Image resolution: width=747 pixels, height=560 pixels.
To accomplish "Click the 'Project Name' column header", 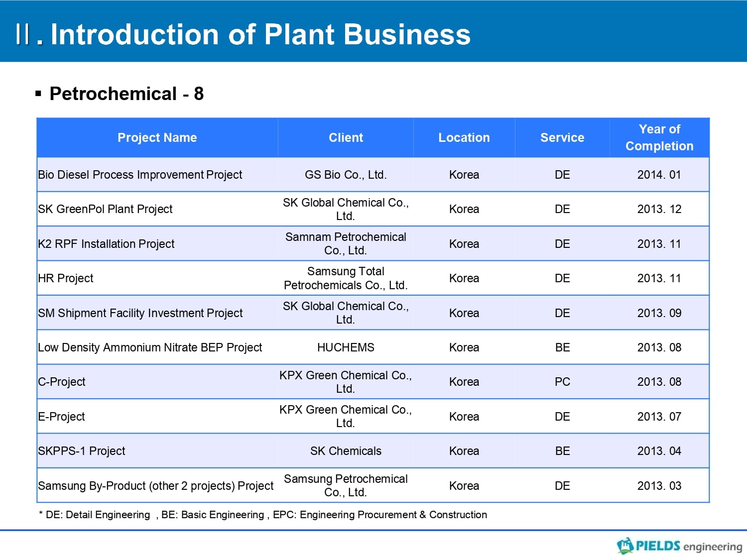I will click(x=157, y=137).
